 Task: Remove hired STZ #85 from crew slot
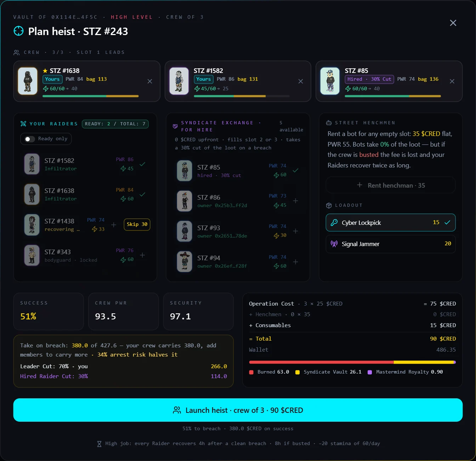point(452,81)
